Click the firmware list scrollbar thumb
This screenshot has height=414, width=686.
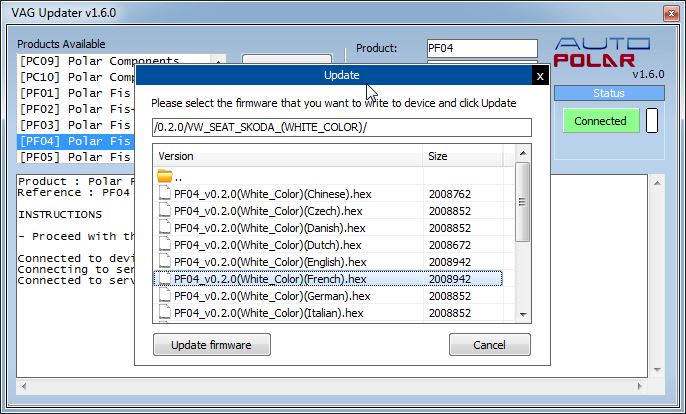(522, 202)
